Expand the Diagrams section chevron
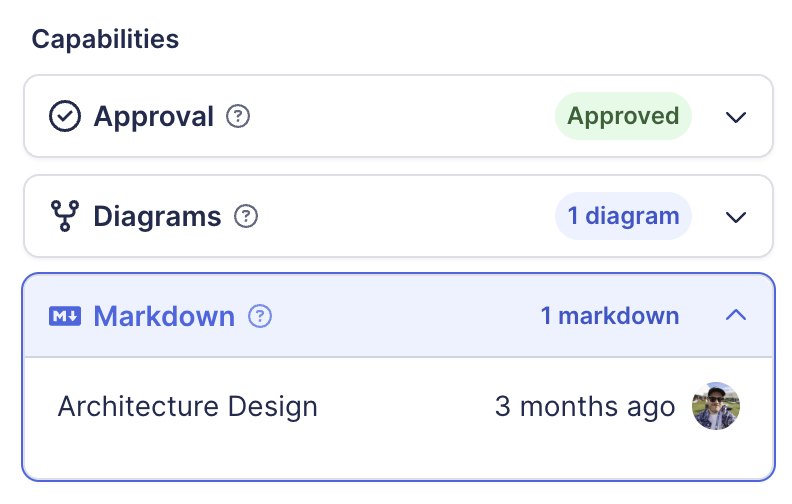 [x=736, y=217]
